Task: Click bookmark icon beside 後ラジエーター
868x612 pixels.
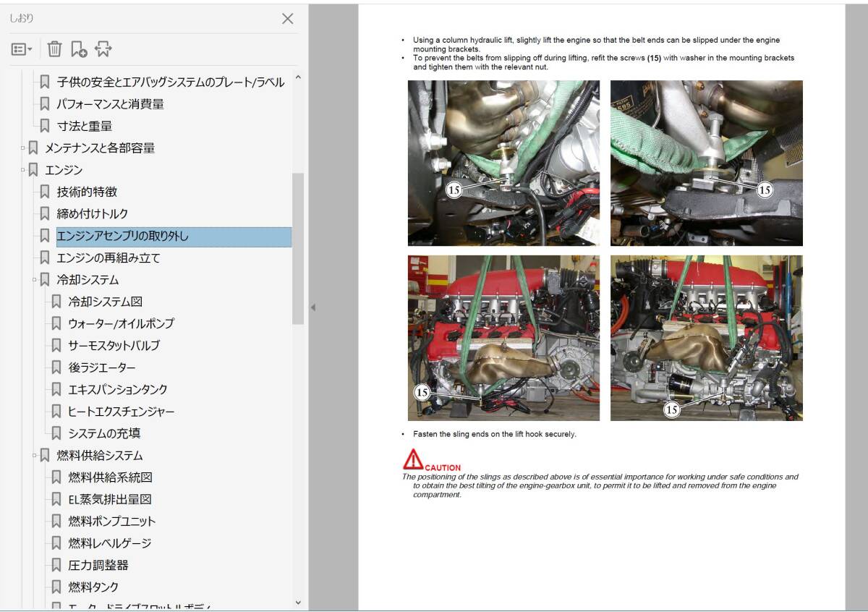Action: click(56, 367)
